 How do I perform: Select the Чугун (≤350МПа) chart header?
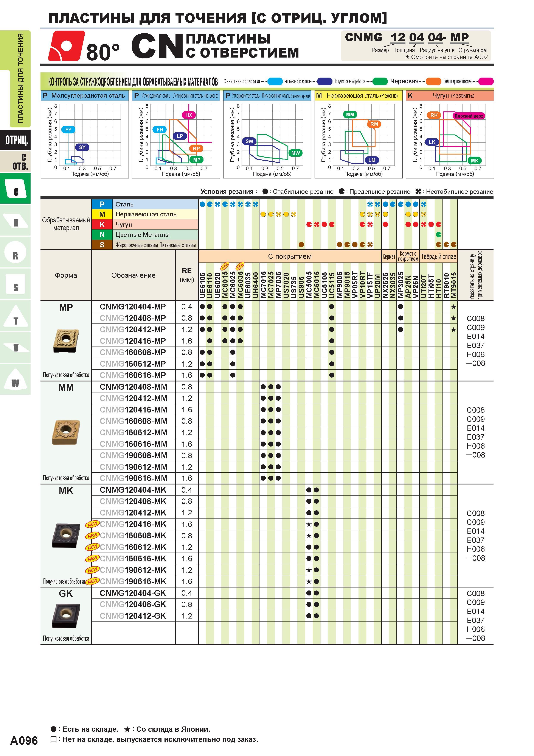(450, 96)
